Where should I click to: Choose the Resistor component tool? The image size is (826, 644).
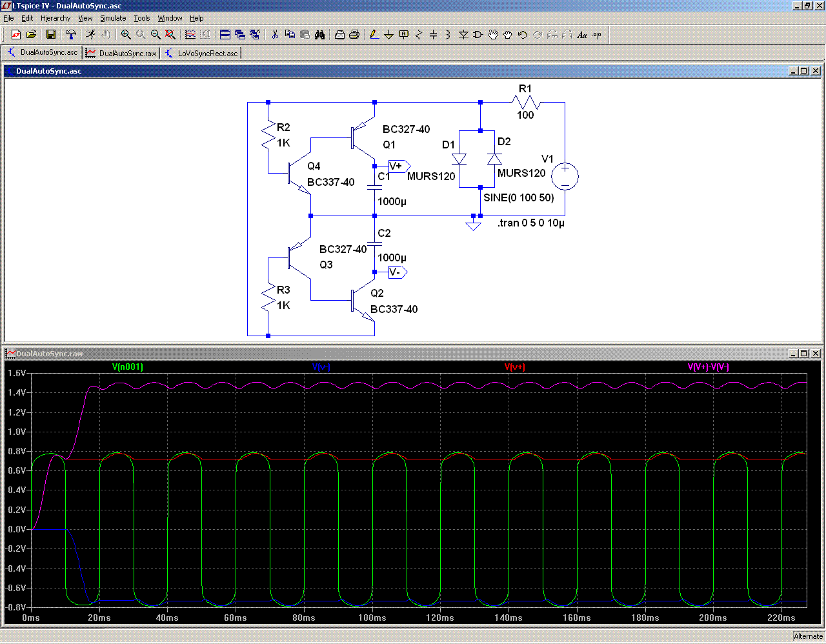(418, 35)
